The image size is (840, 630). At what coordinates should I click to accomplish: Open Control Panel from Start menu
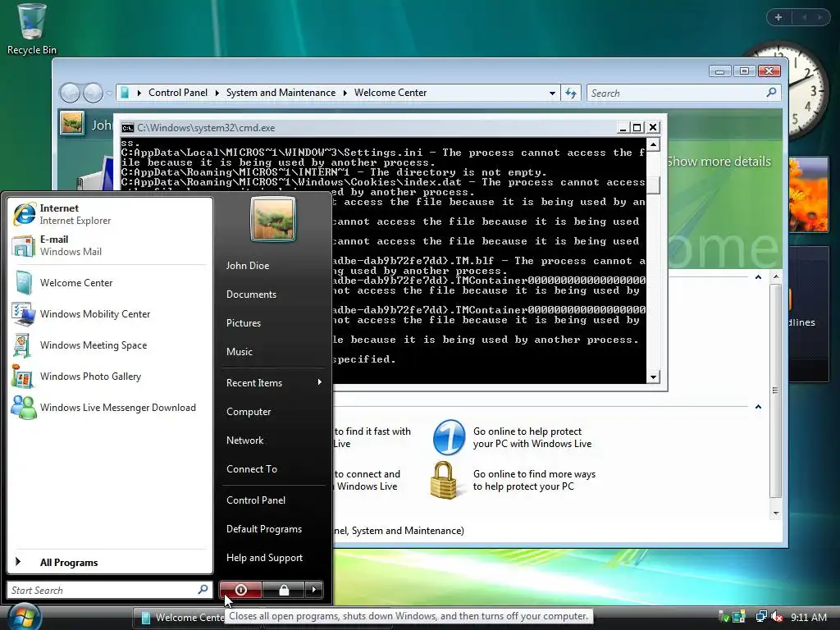[256, 500]
